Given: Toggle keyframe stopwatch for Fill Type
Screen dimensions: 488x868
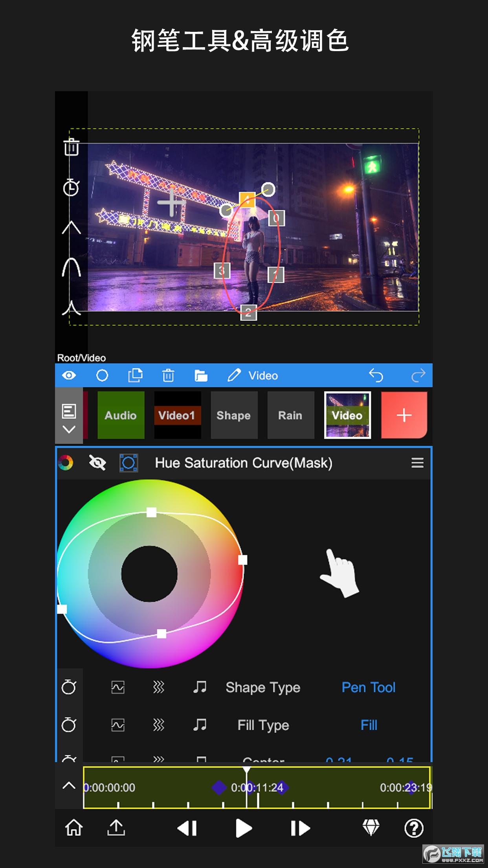Looking at the screenshot, I should point(69,725).
